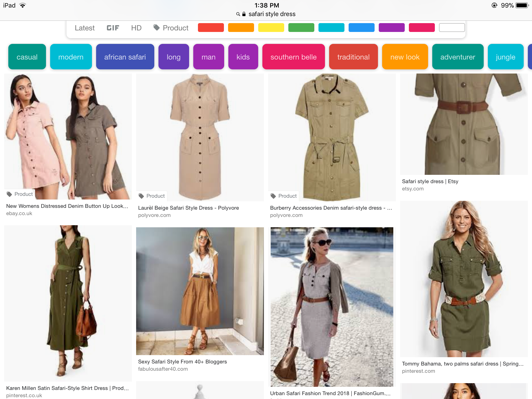Filter results by red color swatch
The image size is (532, 399).
[x=211, y=28]
